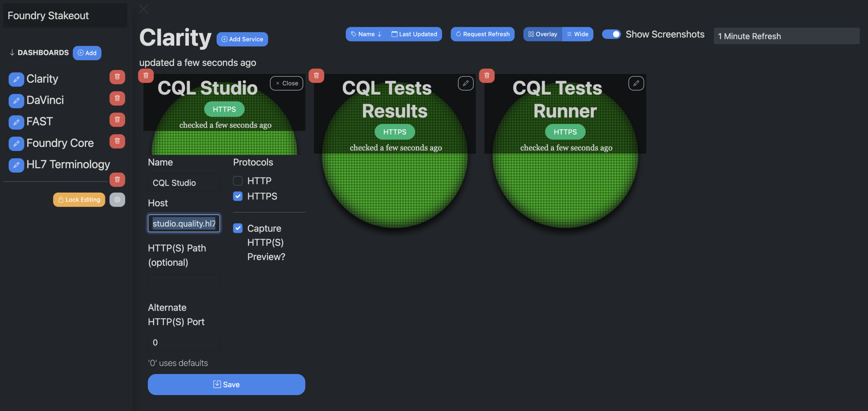
Task: Click the Alternate HTTP(S) Port input field
Action: coord(183,342)
